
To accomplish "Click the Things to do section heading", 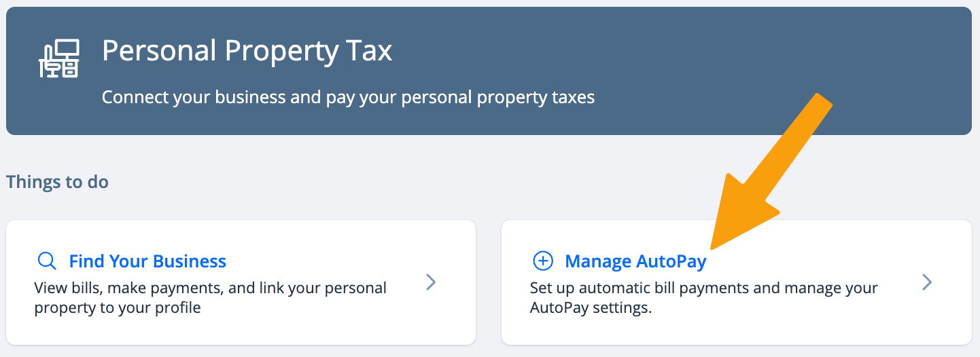I will [57, 183].
